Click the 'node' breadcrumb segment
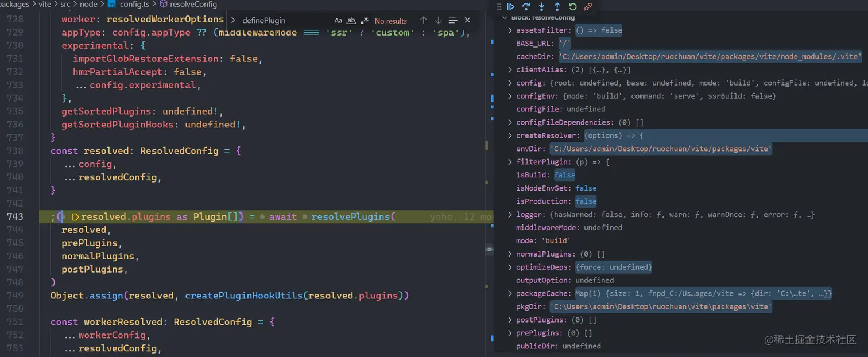The image size is (868, 357). tap(88, 4)
